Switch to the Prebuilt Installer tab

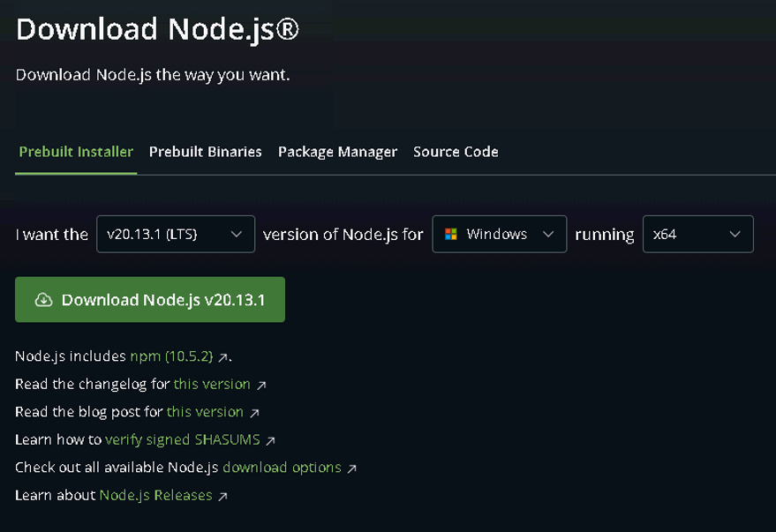[76, 152]
